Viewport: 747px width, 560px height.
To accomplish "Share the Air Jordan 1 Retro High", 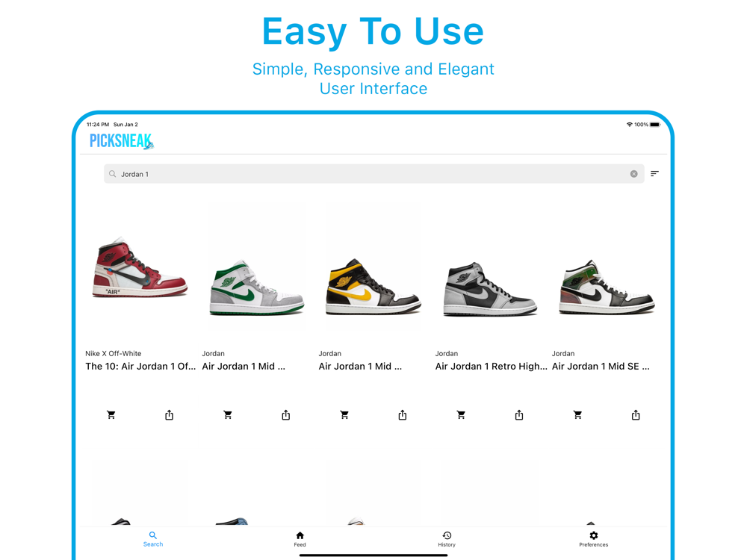I will (519, 414).
